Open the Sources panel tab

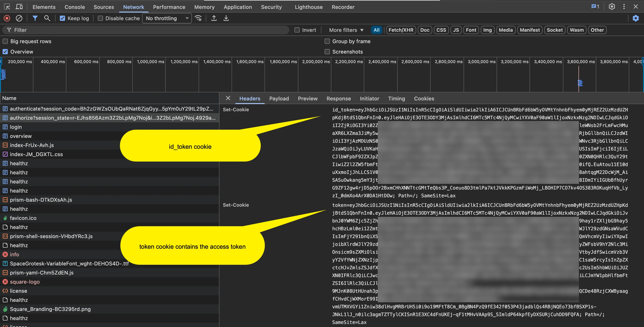pyautogui.click(x=104, y=7)
